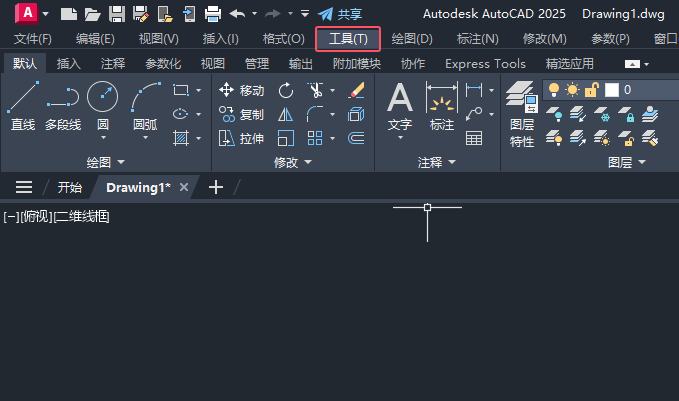The width and height of the screenshot is (679, 401).
Task: Undo the last action
Action: [x=237, y=14]
